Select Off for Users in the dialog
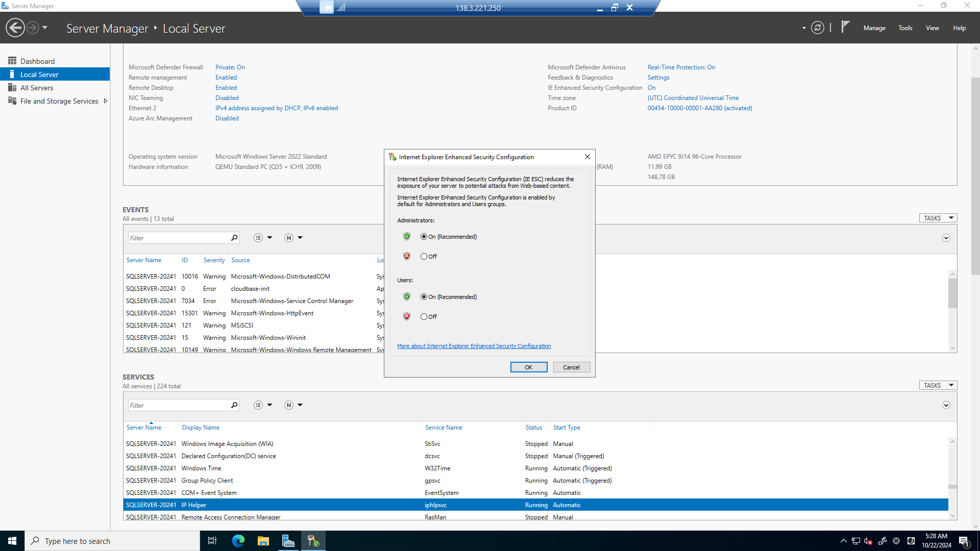Image resolution: width=980 pixels, height=551 pixels. [424, 316]
